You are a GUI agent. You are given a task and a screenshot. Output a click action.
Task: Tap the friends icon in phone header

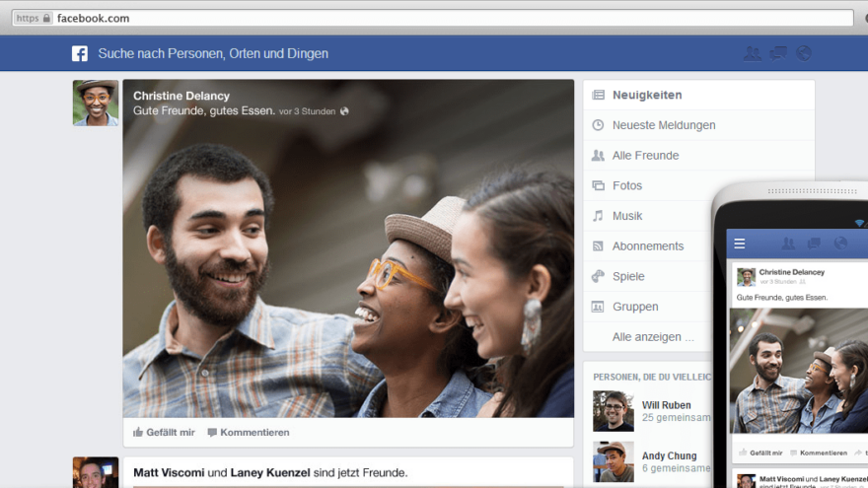tap(788, 244)
